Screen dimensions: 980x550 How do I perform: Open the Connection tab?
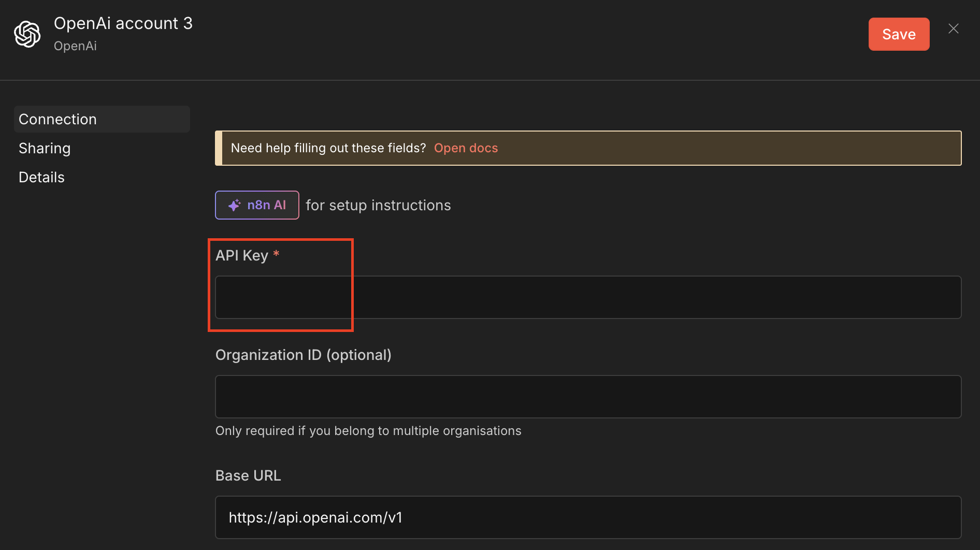102,119
